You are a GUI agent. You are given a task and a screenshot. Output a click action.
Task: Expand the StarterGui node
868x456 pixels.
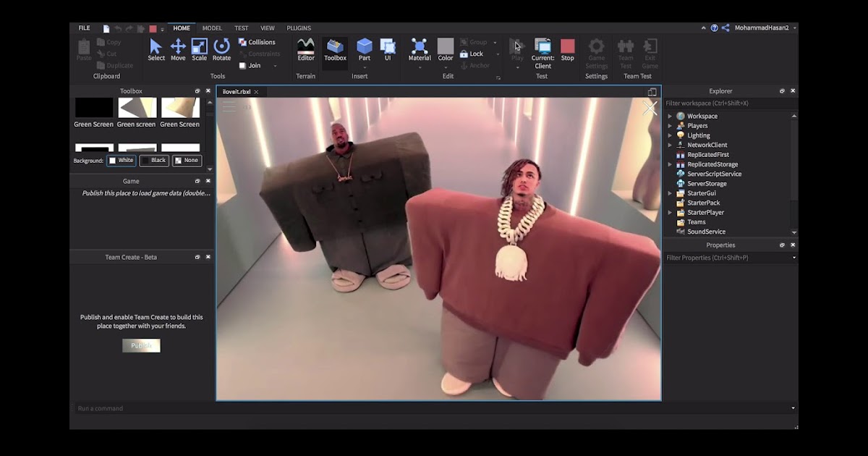click(670, 193)
